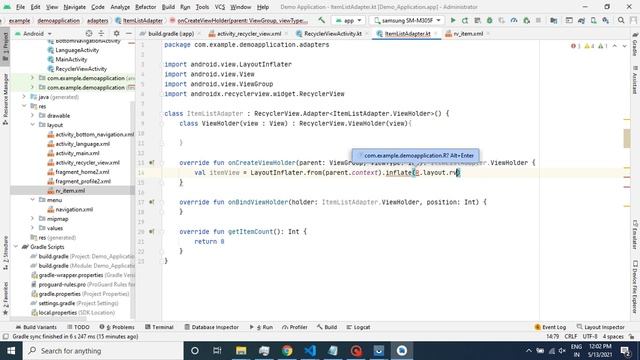
Task: Open the Android project view dropdown
Action: click(33, 33)
